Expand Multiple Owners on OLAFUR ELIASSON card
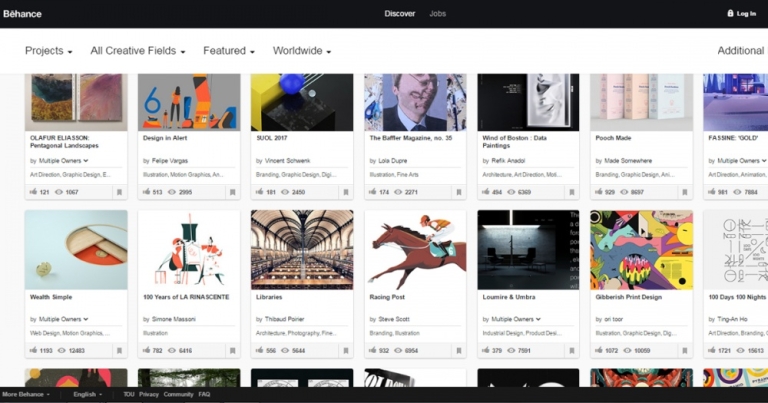 point(64,161)
